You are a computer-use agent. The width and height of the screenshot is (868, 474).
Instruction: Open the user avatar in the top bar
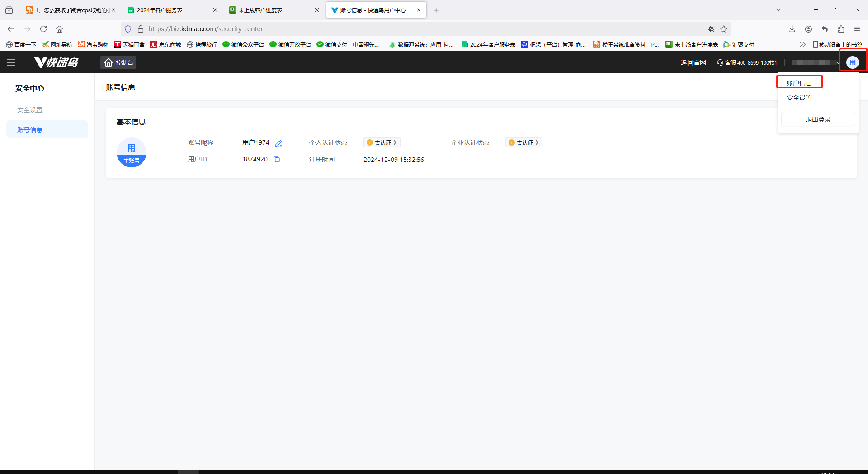(x=852, y=62)
